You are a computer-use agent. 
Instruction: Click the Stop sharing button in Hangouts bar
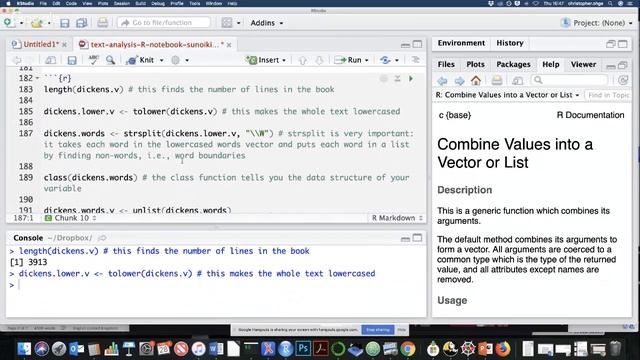tap(378, 329)
